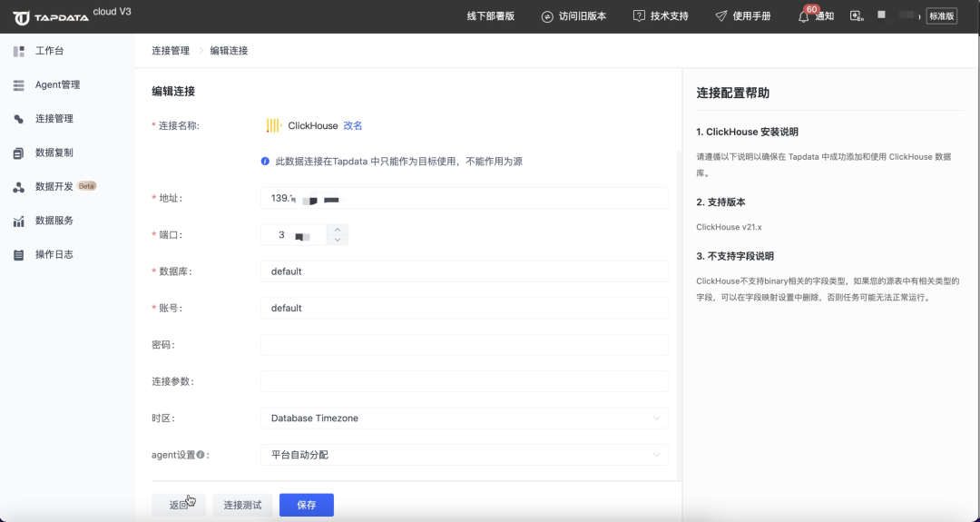Viewport: 980px width, 522px height.
Task: Click the 技术支持 question icon
Action: coord(639,16)
